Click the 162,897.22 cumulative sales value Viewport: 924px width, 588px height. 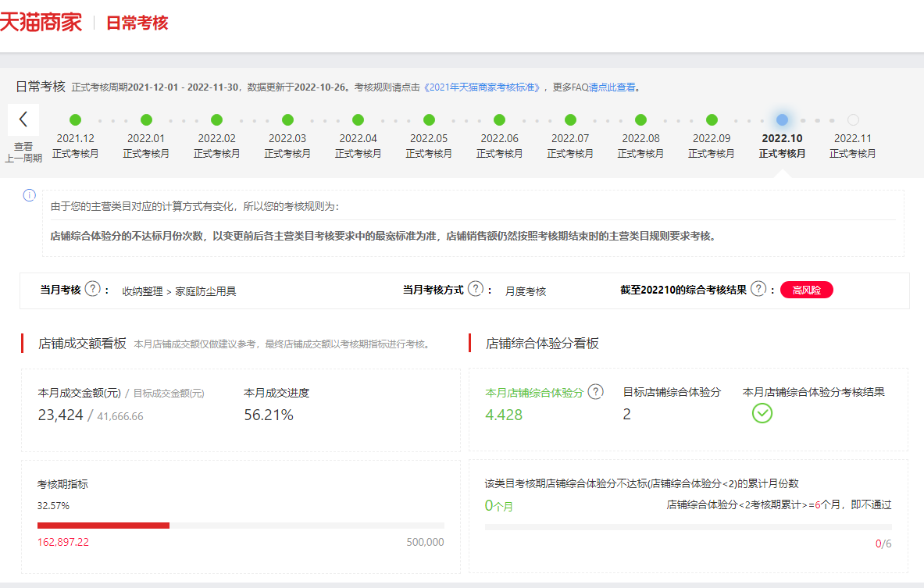tap(63, 542)
